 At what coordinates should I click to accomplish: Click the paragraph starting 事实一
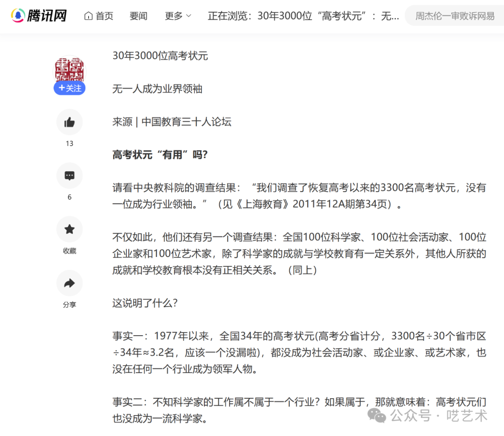(x=299, y=353)
